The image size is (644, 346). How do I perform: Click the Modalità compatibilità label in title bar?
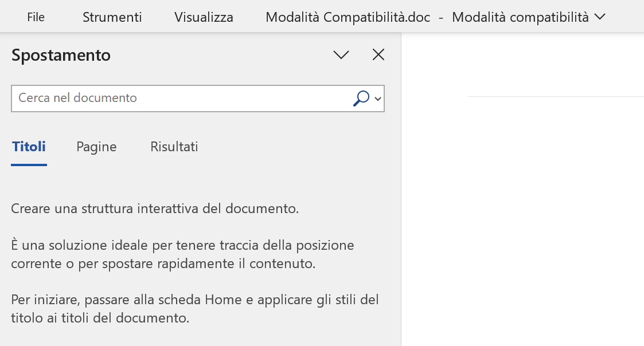click(520, 17)
